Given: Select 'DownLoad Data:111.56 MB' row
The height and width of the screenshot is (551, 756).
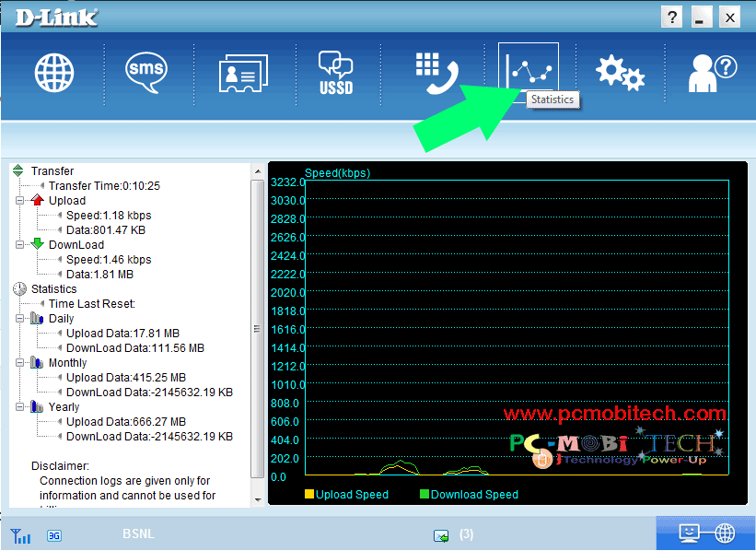Looking at the screenshot, I should pos(135,348).
